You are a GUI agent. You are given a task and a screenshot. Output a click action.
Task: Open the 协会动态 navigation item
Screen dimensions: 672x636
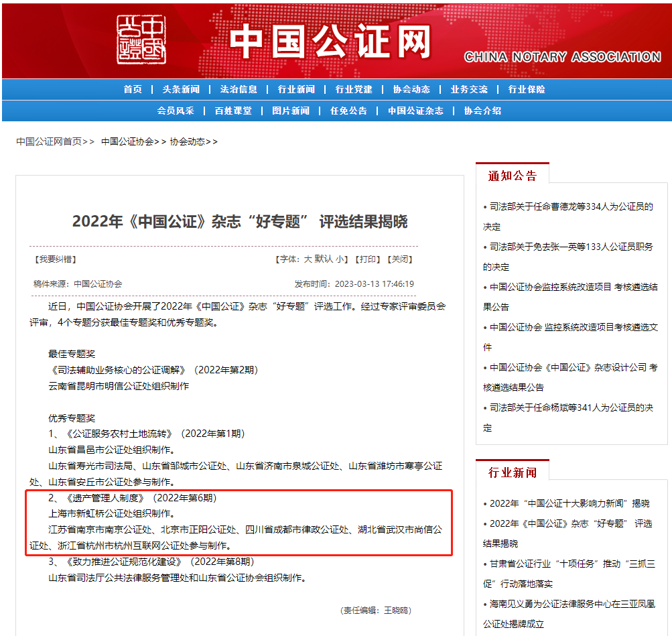click(x=411, y=89)
